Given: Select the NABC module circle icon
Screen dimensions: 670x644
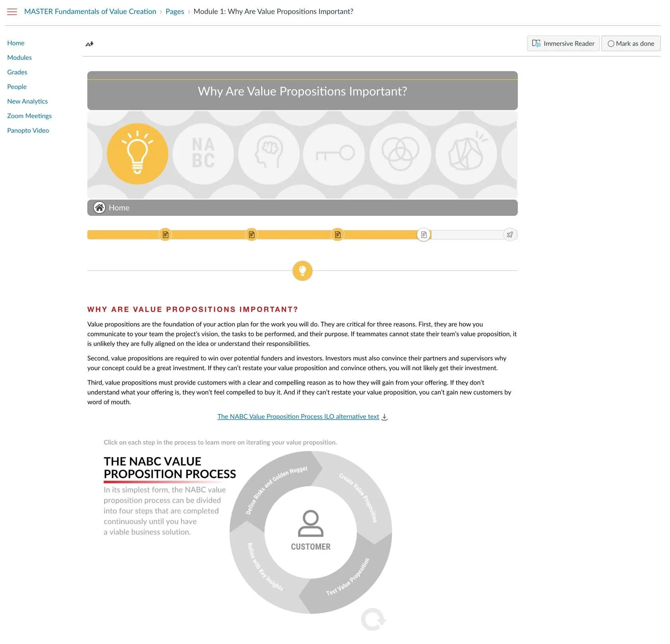Looking at the screenshot, I should click(x=203, y=154).
